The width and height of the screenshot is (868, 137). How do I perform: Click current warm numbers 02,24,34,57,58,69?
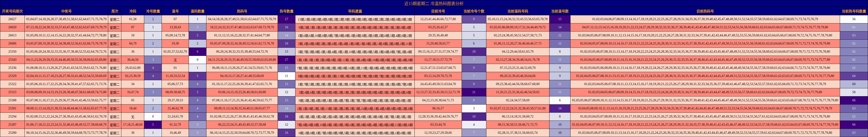518,100
